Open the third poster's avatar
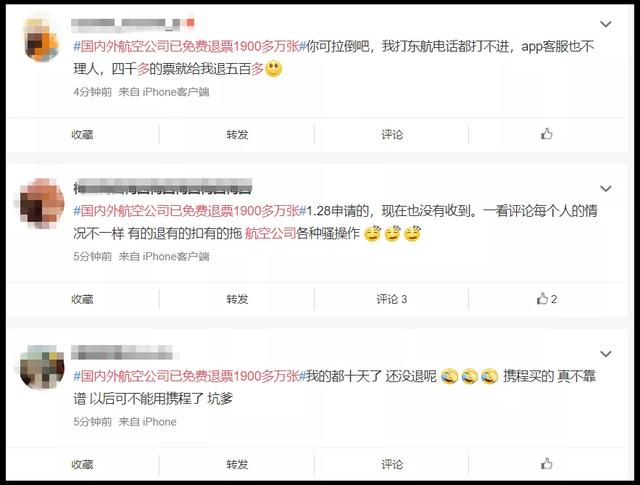The image size is (640, 485). pyautogui.click(x=42, y=367)
